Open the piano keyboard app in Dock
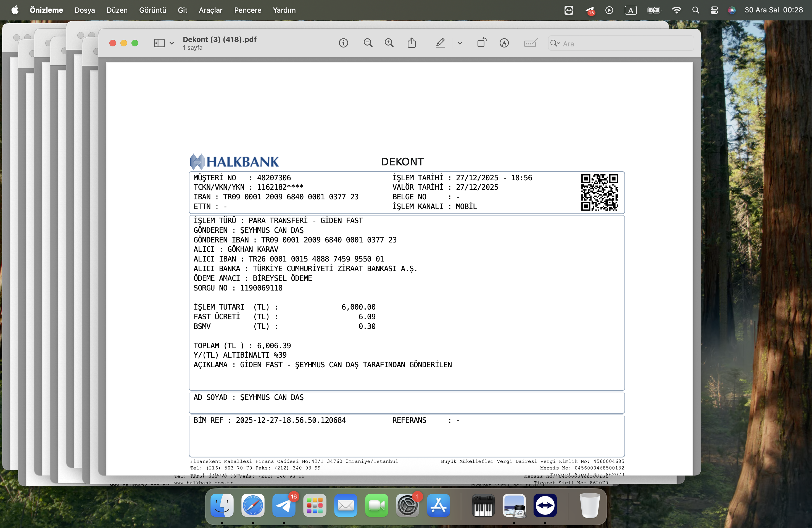812x528 pixels. pos(483,505)
